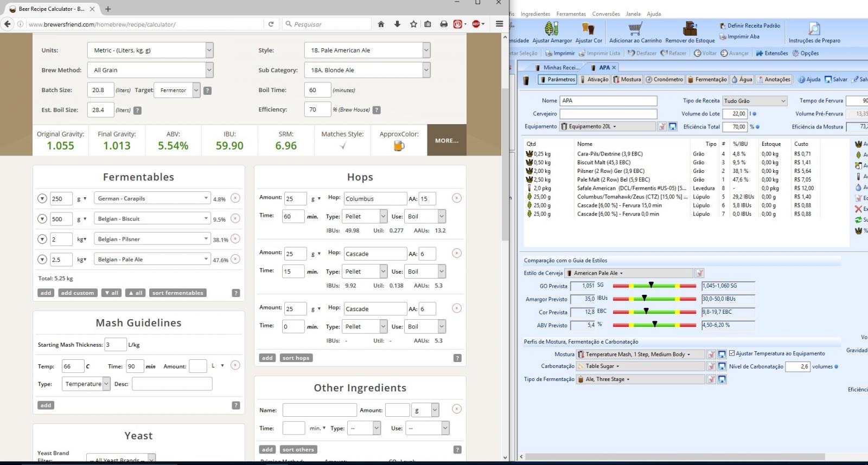
Task: Click Firefox search box Pesquisar
Action: coord(327,24)
